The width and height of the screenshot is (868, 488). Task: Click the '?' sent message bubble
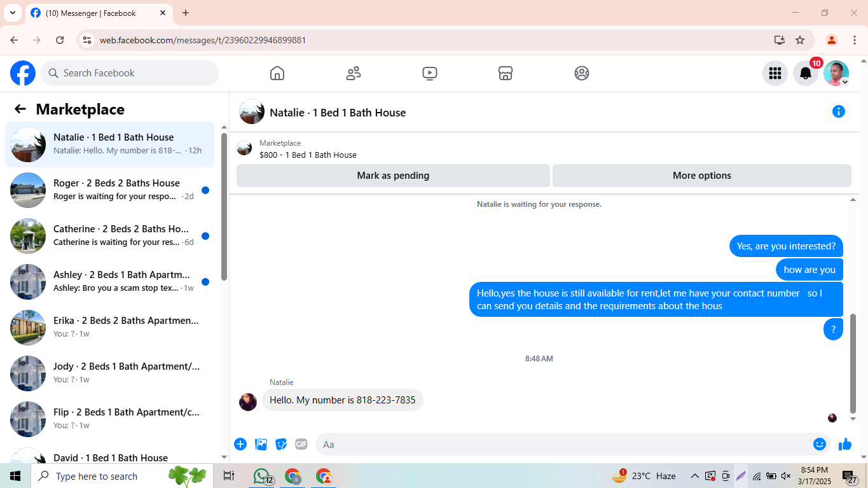pos(833,330)
